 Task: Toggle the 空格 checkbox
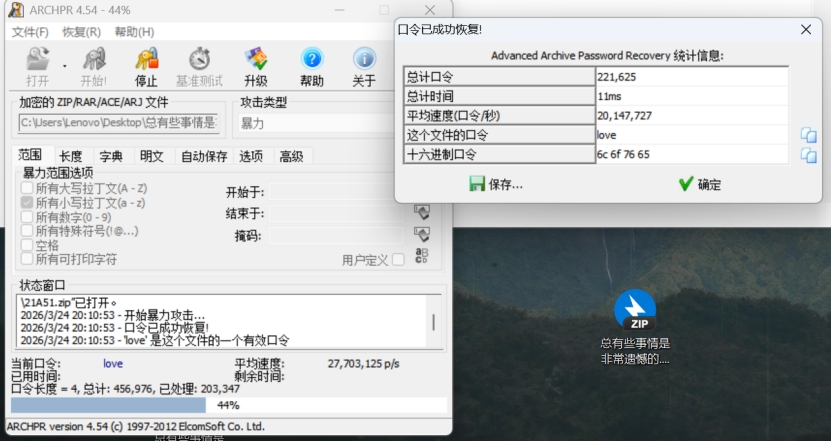26,245
